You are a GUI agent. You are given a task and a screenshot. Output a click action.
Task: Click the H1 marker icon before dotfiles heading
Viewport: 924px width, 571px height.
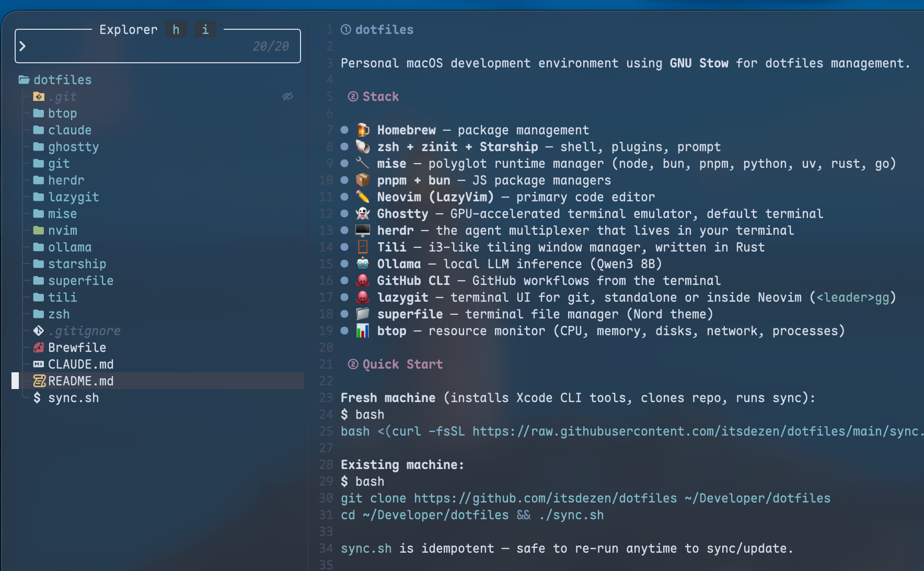346,30
